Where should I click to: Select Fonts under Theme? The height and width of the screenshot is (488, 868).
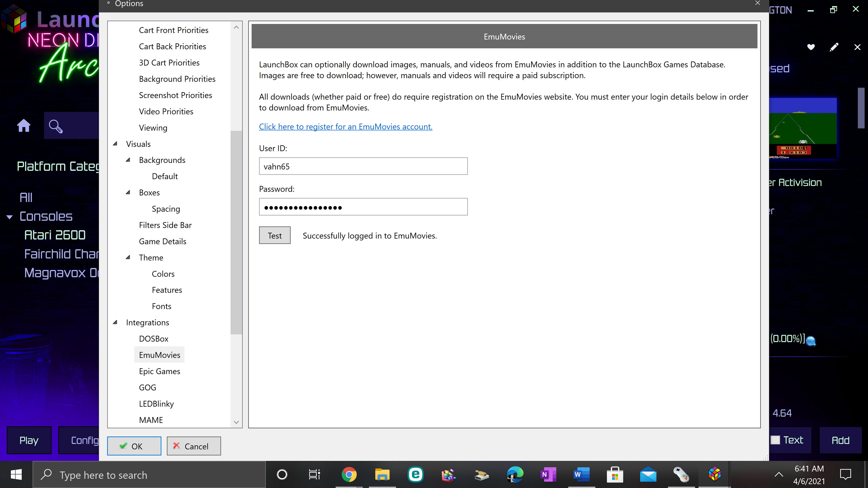(x=161, y=307)
